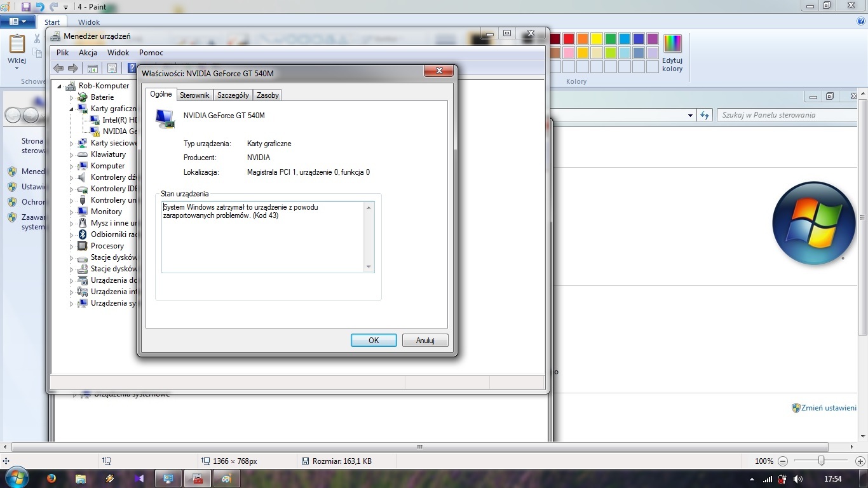Image resolution: width=868 pixels, height=488 pixels.
Task: Pick the green color swatch
Action: 611,39
